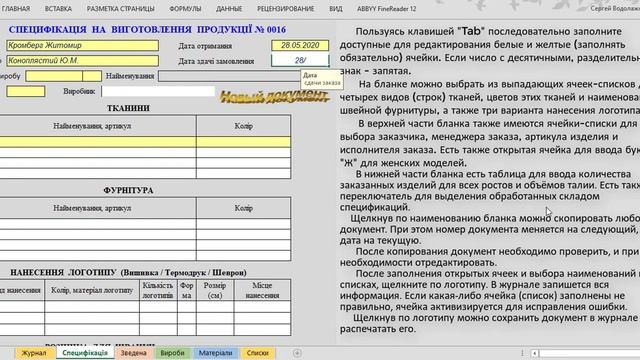Click the Дата здачі замовлення label
The height and width of the screenshot is (360, 640).
tap(216, 61)
